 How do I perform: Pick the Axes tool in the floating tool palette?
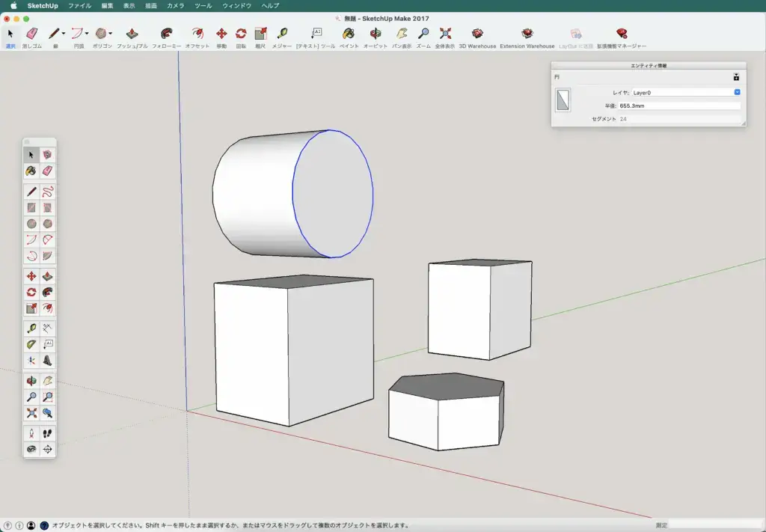point(31,361)
